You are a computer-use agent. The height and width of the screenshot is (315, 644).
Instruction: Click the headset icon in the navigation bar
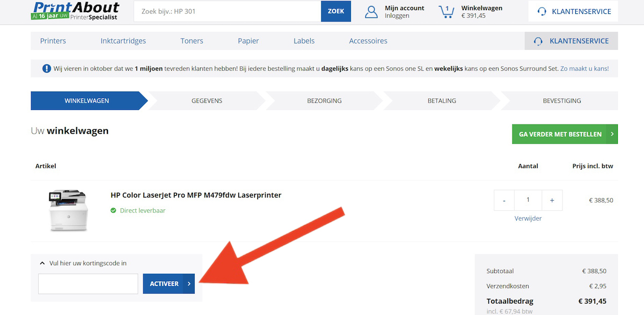tap(538, 41)
